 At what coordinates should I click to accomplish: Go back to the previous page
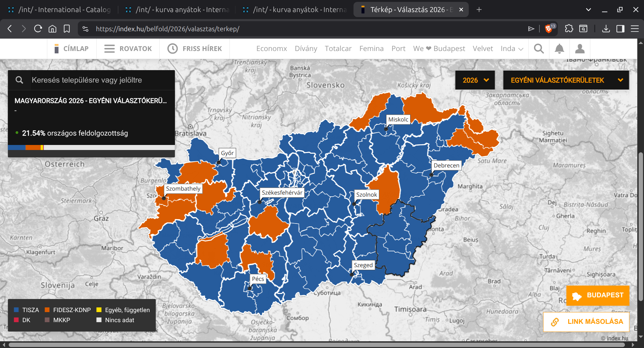coord(10,29)
